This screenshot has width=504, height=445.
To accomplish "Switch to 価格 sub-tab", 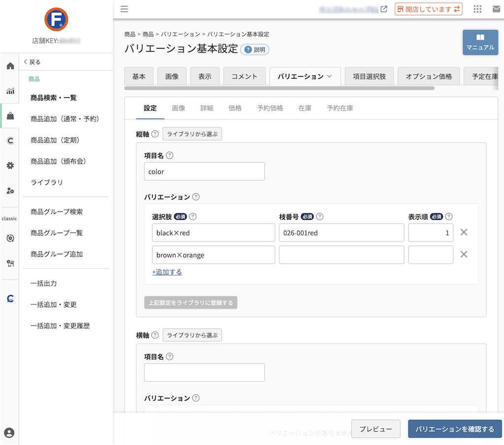I will coord(235,108).
